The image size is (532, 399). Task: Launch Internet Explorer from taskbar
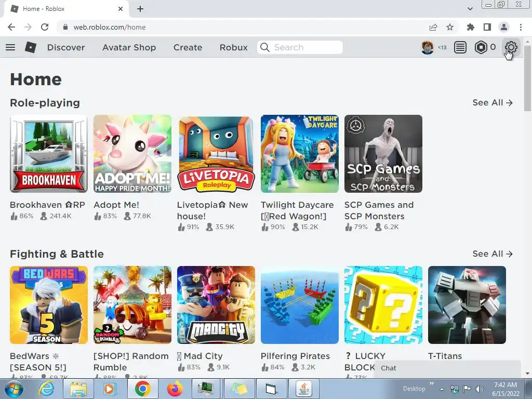[x=46, y=389]
